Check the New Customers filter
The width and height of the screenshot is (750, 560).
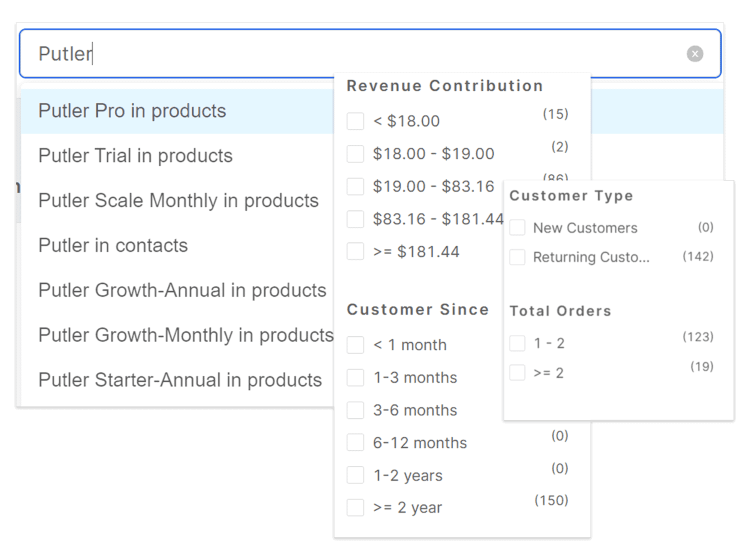(x=517, y=228)
